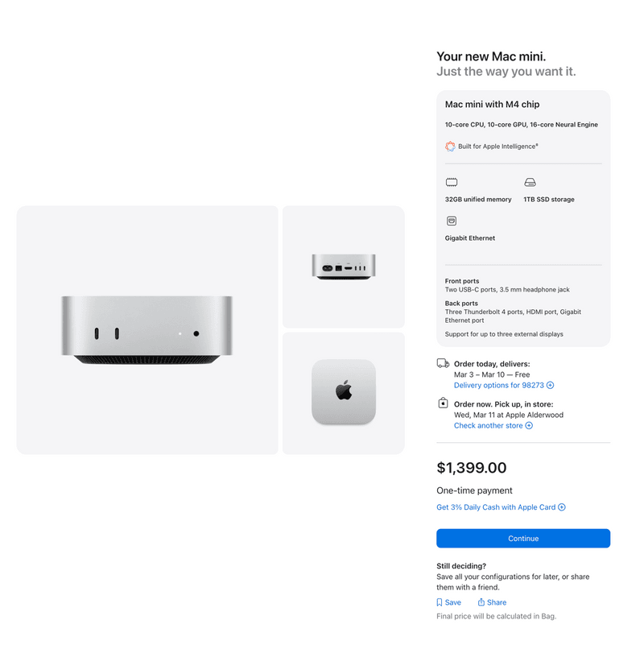Click the delivery truck icon
The image size is (644, 645).
pos(443,363)
